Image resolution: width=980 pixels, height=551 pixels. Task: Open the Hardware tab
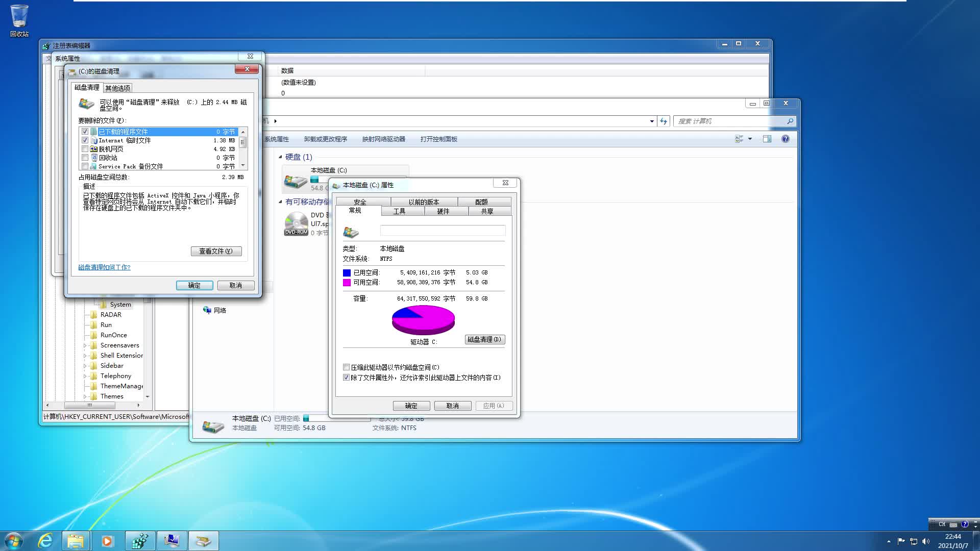[x=443, y=211]
